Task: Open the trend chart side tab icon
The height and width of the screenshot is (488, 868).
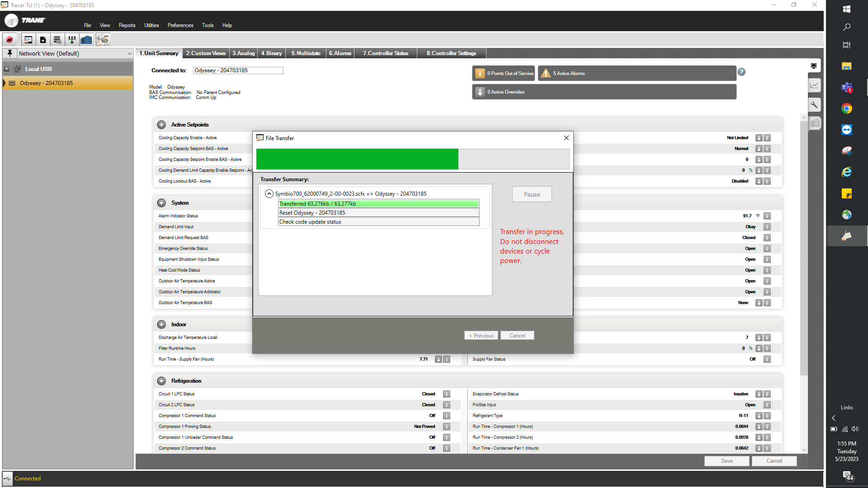Action: pyautogui.click(x=815, y=85)
